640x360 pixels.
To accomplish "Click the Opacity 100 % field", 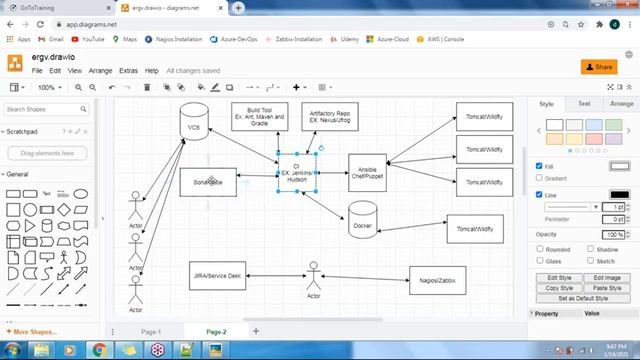I will [x=613, y=234].
